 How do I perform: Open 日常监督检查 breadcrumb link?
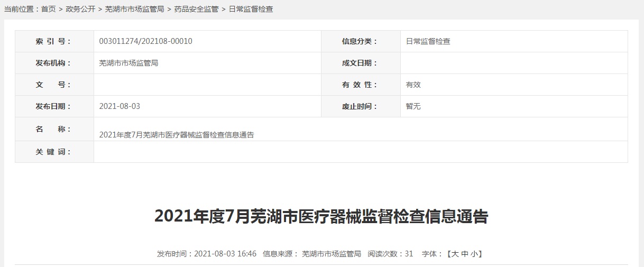click(251, 9)
